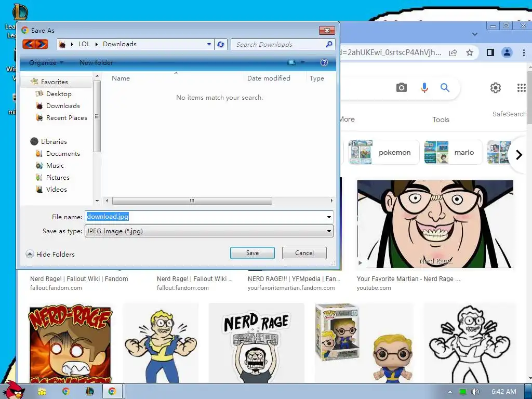Image resolution: width=532 pixels, height=399 pixels.
Task: Toggle Chrome side panel icon
Action: tap(490, 52)
